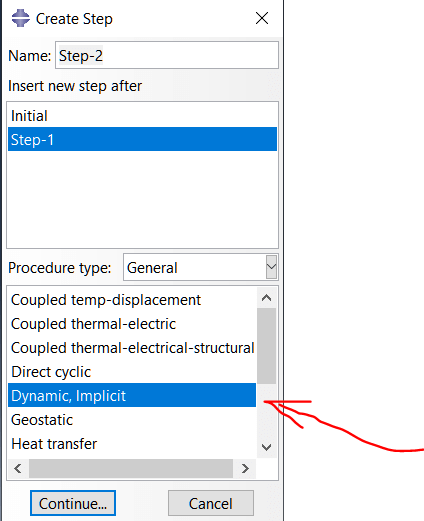Click the vertical scrollbar thumb of procedure list
This screenshot has height=521, width=424.
[266, 346]
